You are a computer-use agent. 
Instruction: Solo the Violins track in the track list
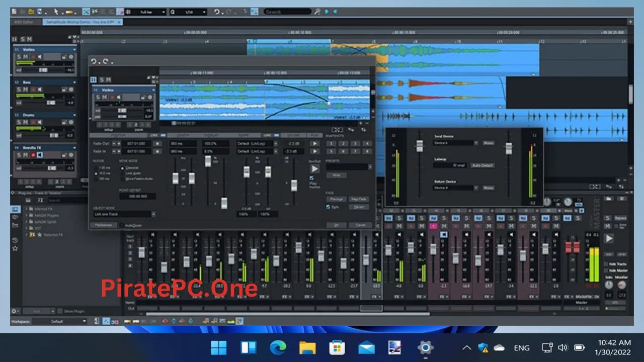tap(19, 57)
